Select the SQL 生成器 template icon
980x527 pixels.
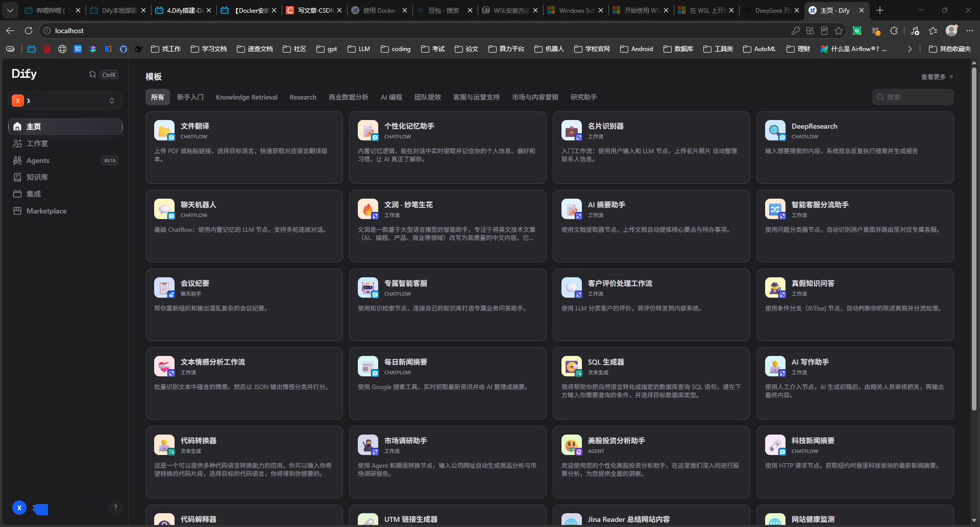[572, 367]
